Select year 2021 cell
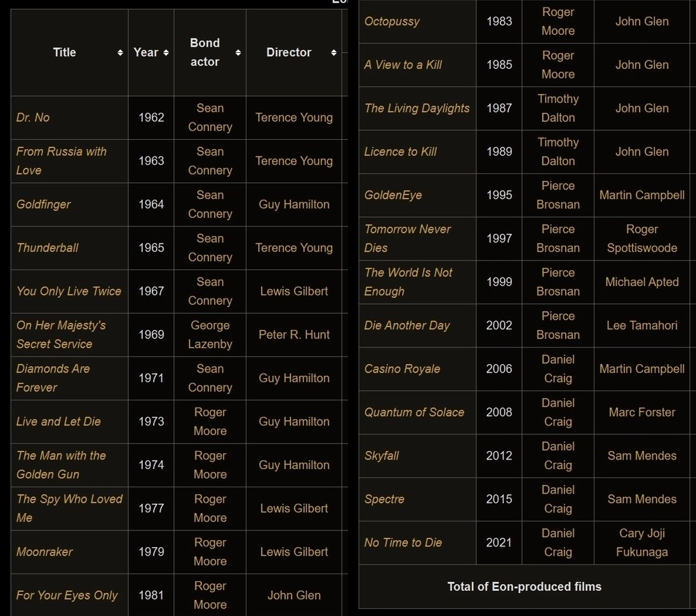 pyautogui.click(x=499, y=542)
